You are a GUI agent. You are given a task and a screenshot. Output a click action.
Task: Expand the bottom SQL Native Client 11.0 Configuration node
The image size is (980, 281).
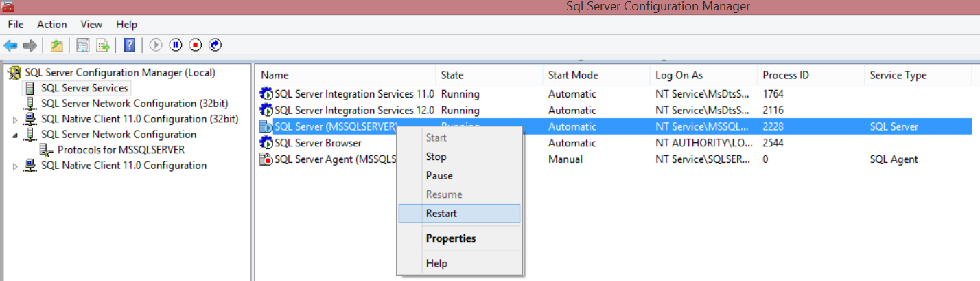15,166
